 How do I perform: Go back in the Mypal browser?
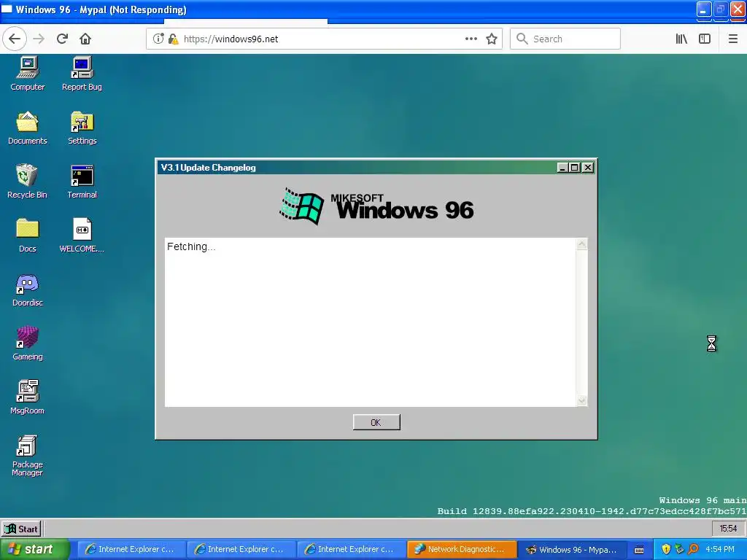click(15, 39)
